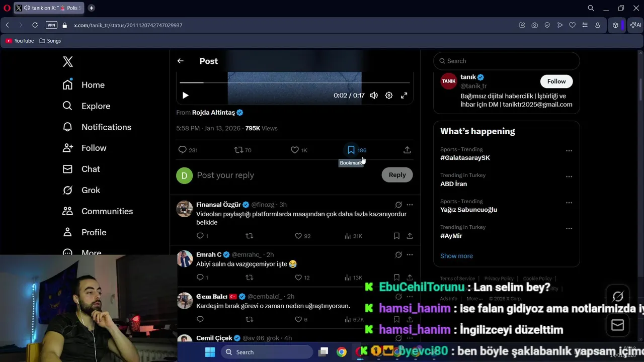This screenshot has height=362, width=644.
Task: Open browser tab search magnifier
Action: pos(591,8)
